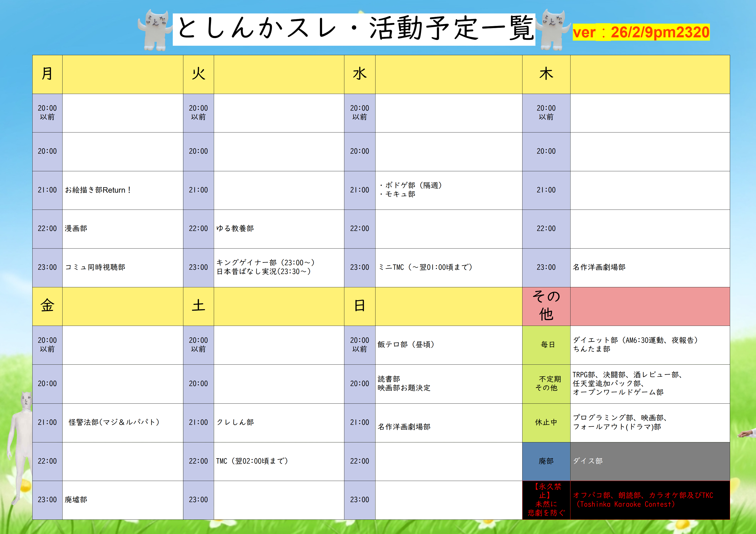
Task: Select the 月 day header cell
Action: pos(47,74)
